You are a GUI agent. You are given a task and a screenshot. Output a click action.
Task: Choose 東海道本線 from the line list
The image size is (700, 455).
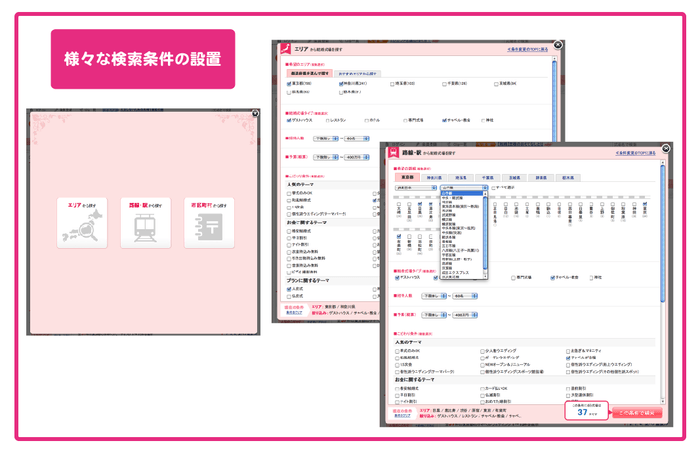460,206
